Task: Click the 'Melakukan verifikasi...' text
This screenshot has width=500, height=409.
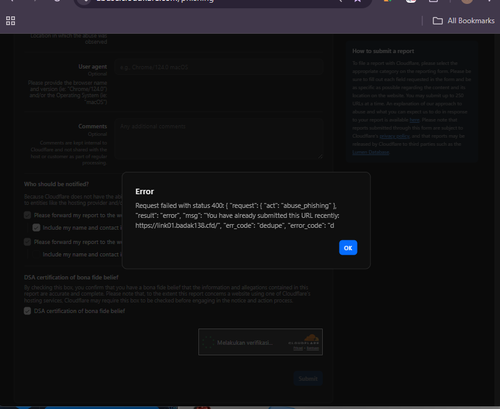Action: 245,343
